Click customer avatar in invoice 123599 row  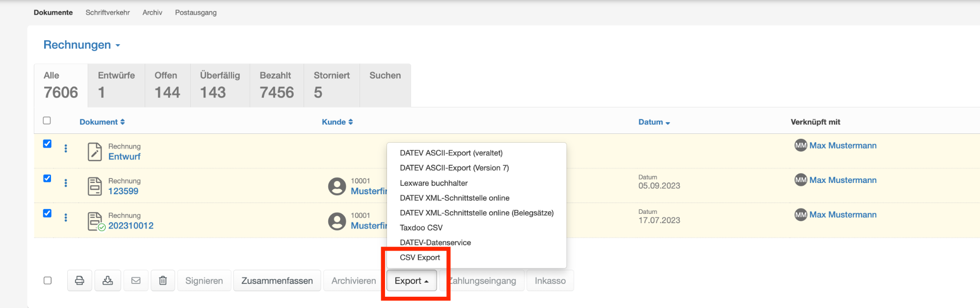(337, 186)
